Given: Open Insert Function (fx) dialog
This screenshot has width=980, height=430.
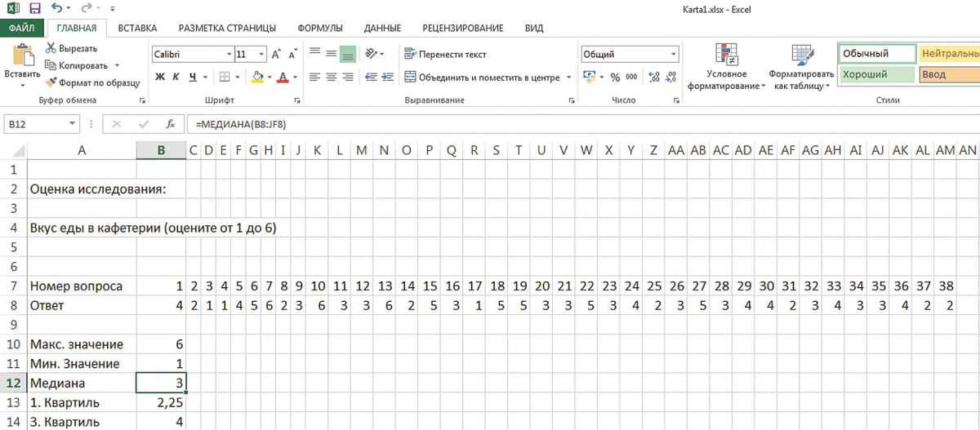Looking at the screenshot, I should 171,125.
